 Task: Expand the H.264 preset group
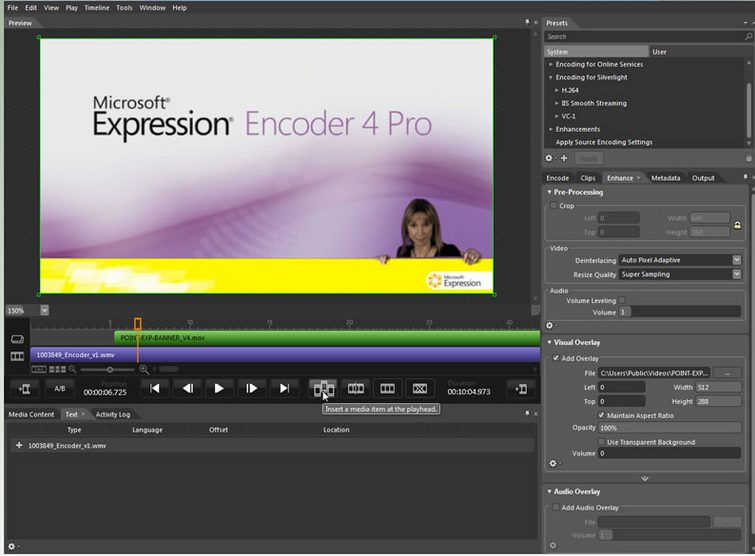coord(557,90)
